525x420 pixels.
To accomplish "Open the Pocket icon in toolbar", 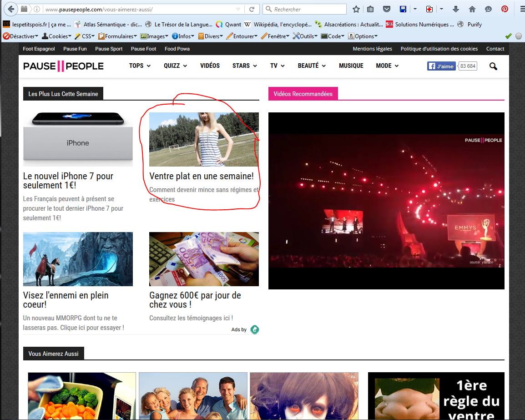I will (386, 9).
